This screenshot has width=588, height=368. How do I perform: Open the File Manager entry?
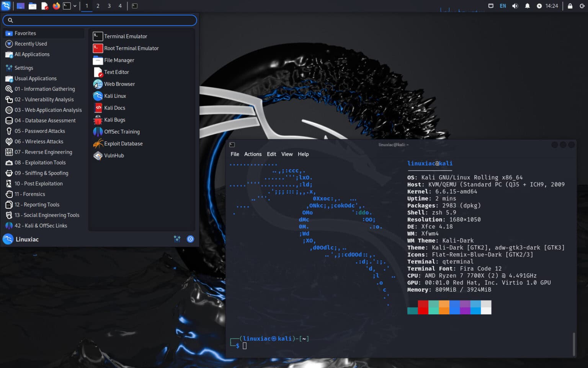(119, 60)
